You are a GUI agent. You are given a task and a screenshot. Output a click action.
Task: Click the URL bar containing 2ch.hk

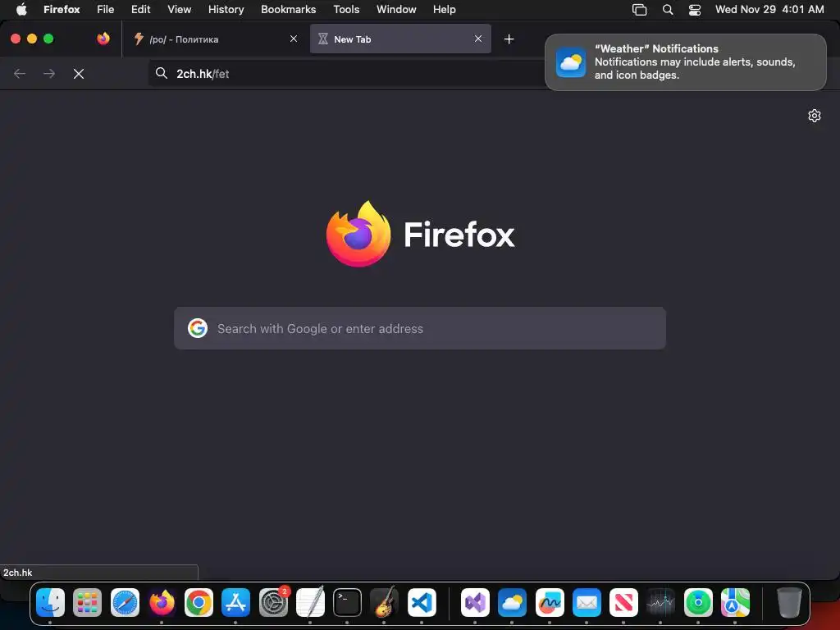[348, 74]
